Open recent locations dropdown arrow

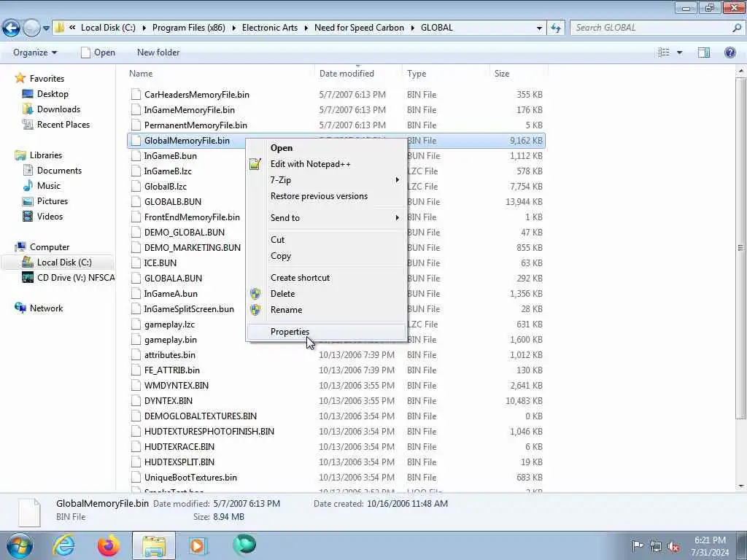46,28
